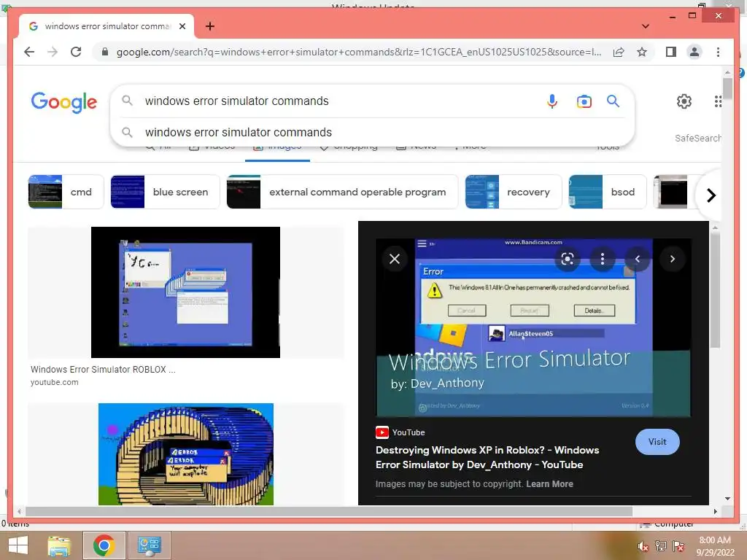This screenshot has width=747, height=560.
Task: Click the preview panel vertical scrollbar
Action: pos(715,290)
